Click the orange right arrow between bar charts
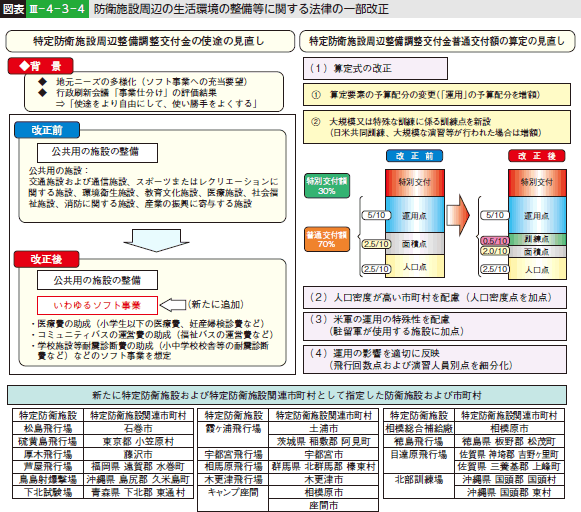Image resolution: width=581 pixels, height=512 pixels. point(458,215)
